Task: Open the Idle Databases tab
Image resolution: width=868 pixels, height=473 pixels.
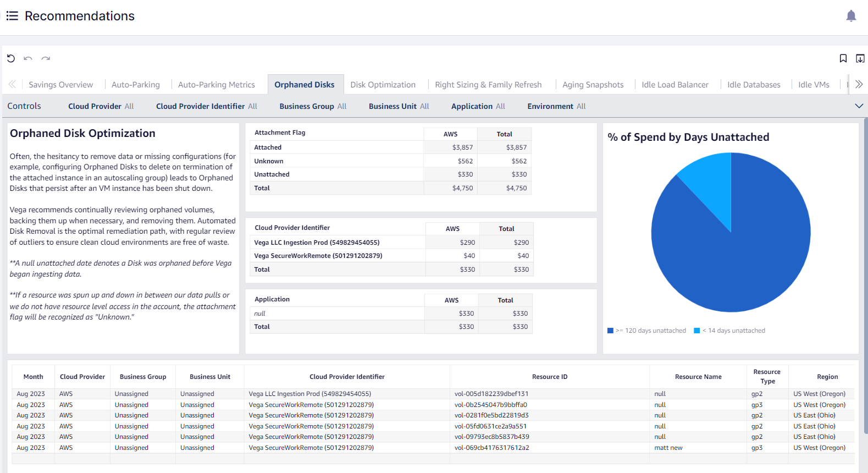Action: pyautogui.click(x=754, y=85)
